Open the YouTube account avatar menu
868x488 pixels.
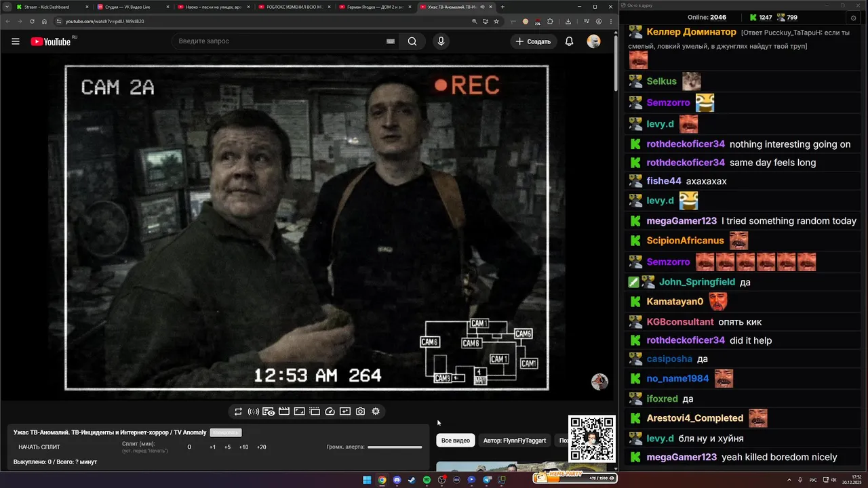pyautogui.click(x=593, y=41)
